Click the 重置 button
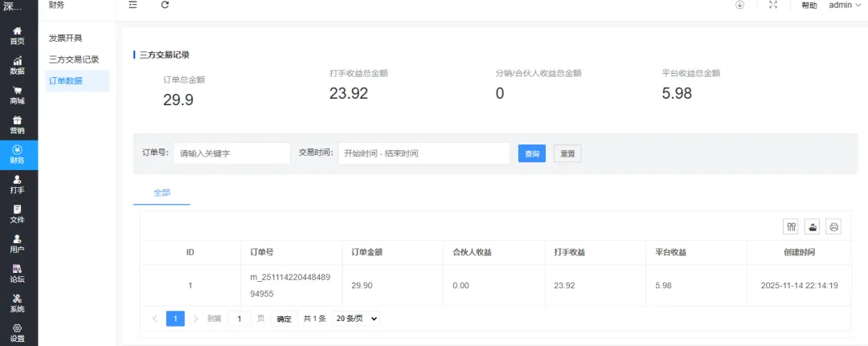Screen dimensions: 868x346 [567, 153]
